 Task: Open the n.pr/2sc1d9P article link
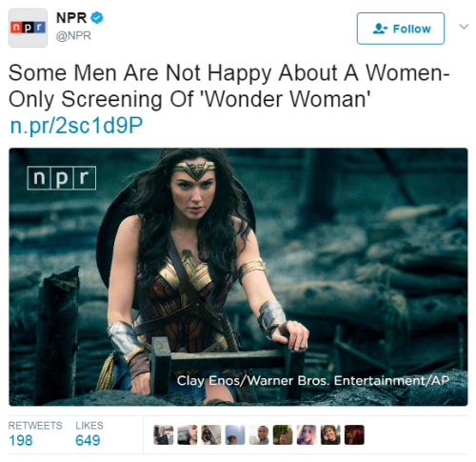tap(76, 125)
